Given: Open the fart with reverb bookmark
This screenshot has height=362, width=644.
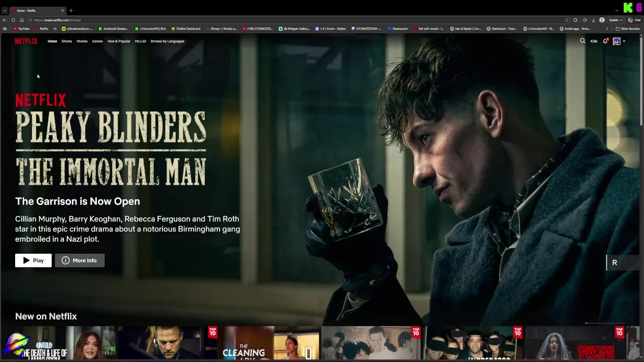Looking at the screenshot, I should [429, 29].
